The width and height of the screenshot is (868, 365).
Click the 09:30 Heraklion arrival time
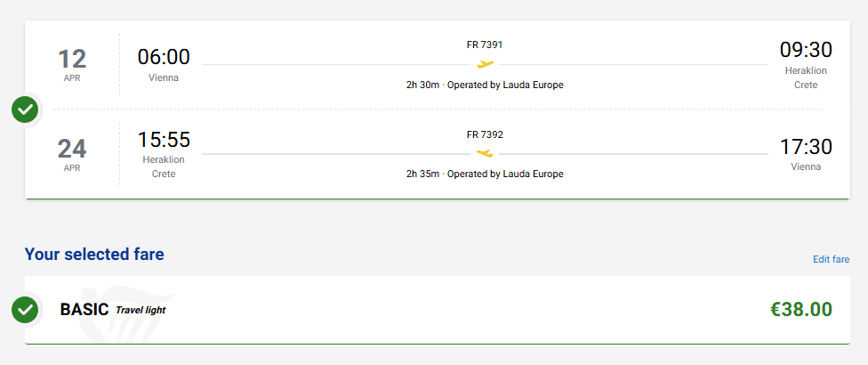pos(806,51)
